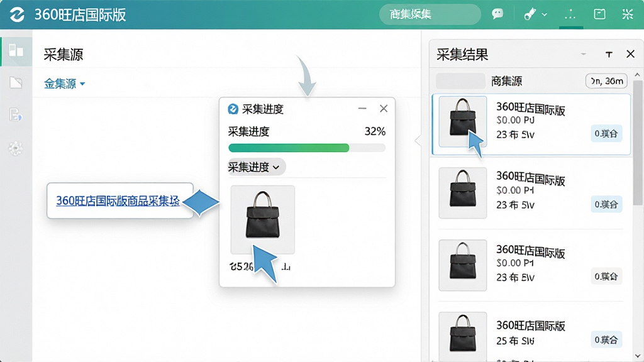Expand the 金集源 dropdown
The height and width of the screenshot is (362, 644).
click(65, 84)
